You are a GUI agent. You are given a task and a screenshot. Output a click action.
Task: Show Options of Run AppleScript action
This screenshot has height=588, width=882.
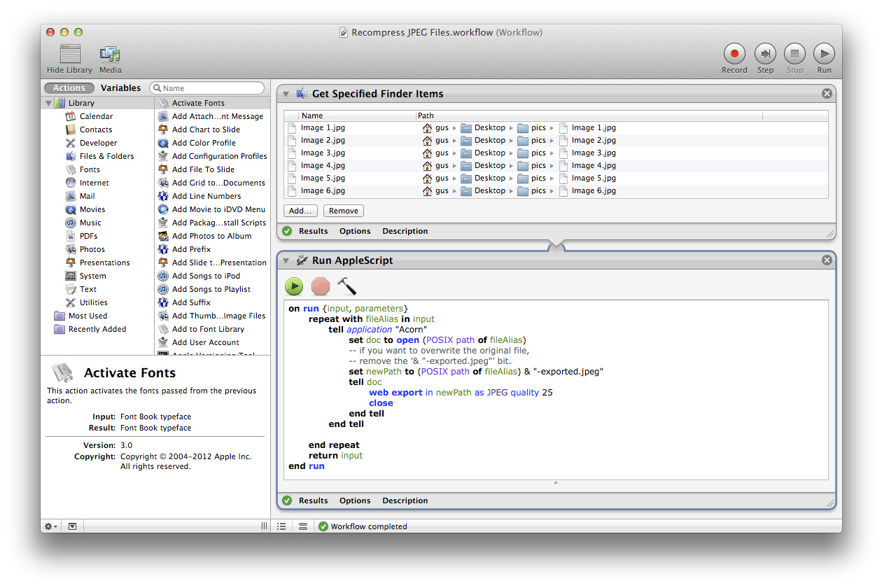pyautogui.click(x=355, y=500)
